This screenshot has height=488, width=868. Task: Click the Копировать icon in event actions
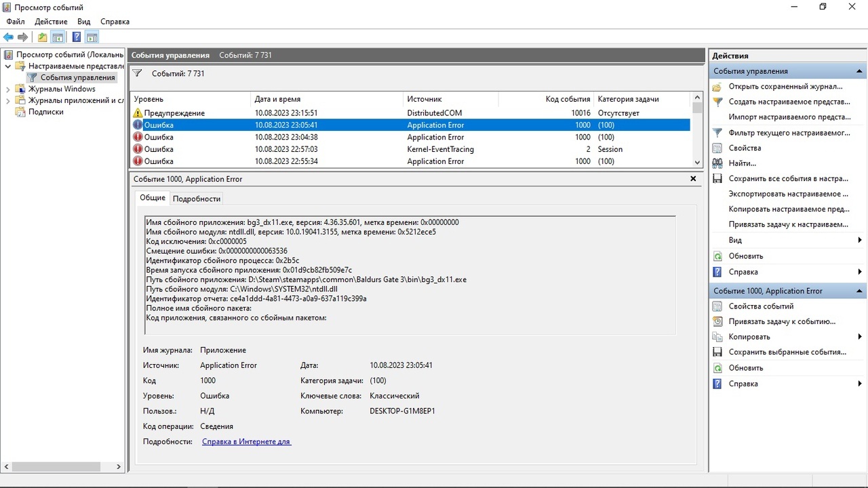(717, 337)
